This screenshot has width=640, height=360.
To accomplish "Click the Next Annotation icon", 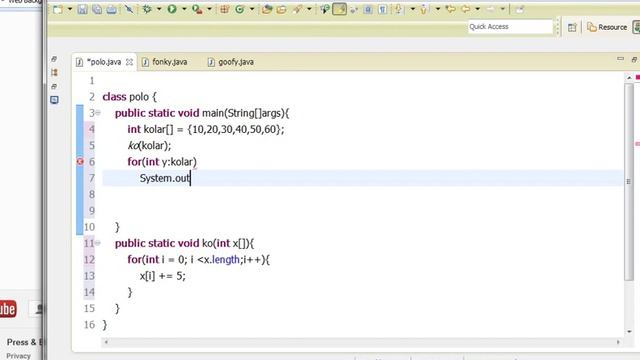I will (x=398, y=9).
